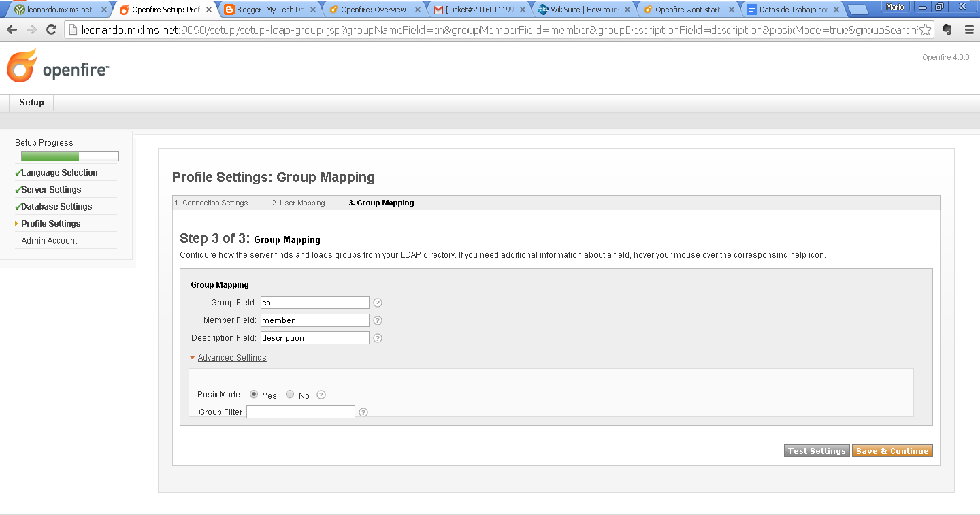980x515 pixels.
Task: Click the Setup Progress bar
Action: point(70,156)
